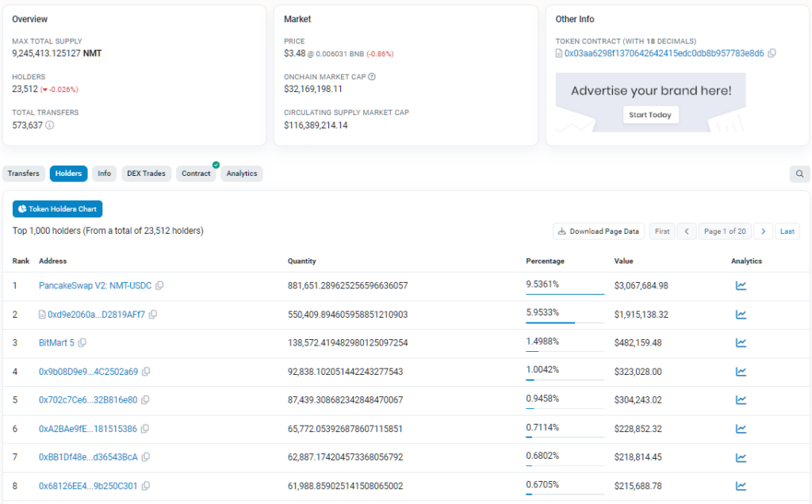
Task: Open the DEX Trades tab
Action: click(146, 174)
